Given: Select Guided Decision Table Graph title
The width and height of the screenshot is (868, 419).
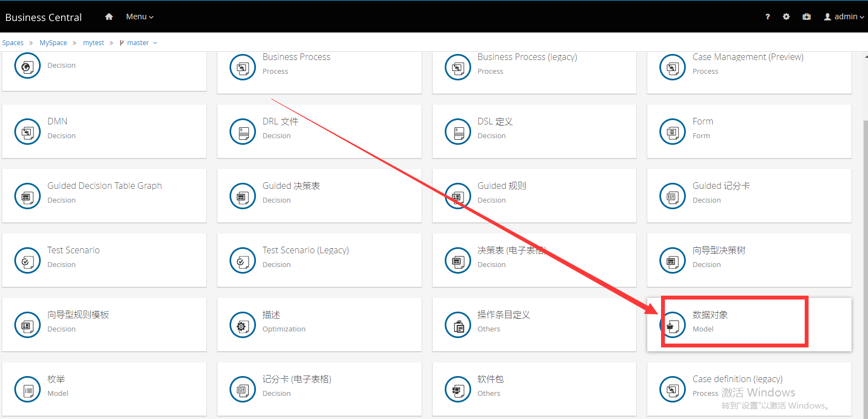Looking at the screenshot, I should (105, 186).
